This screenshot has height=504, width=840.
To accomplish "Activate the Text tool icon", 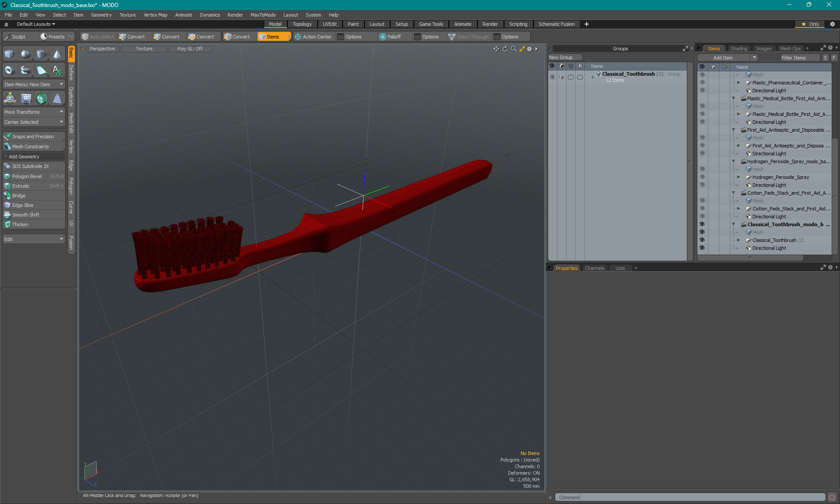I will [57, 70].
